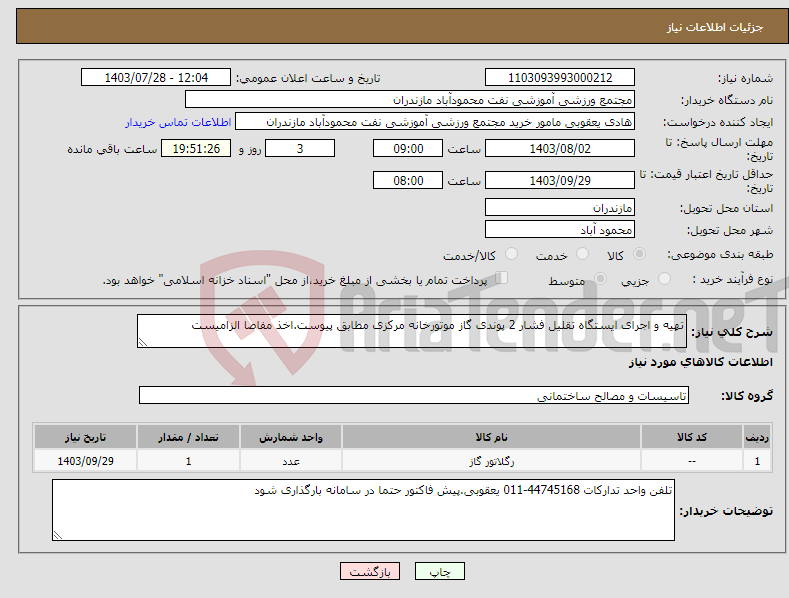The width and height of the screenshot is (789, 598).
Task: Click the بازگشت back button
Action: [x=370, y=571]
